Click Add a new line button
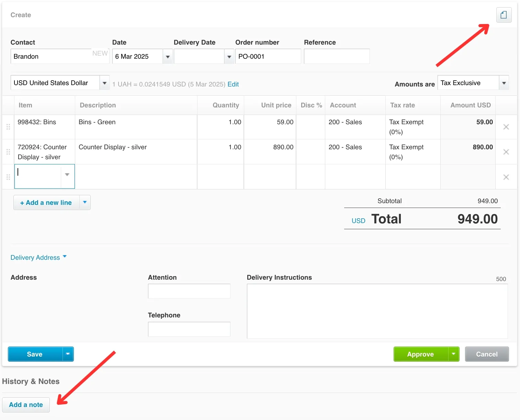Viewport: 520px width, 420px height. [x=46, y=202]
